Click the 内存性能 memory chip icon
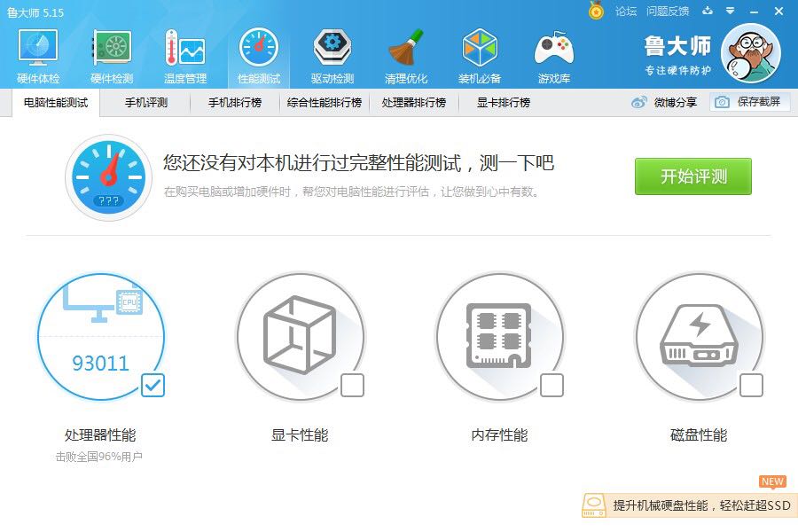 click(x=499, y=337)
